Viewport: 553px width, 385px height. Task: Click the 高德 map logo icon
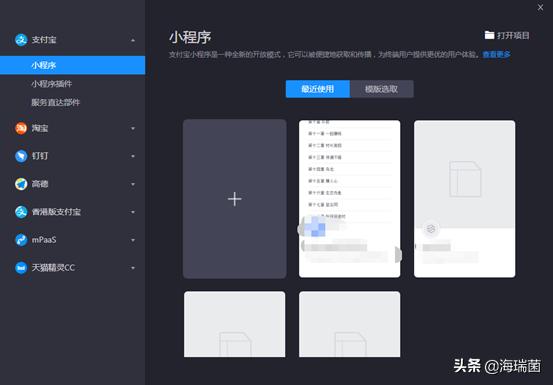click(21, 184)
